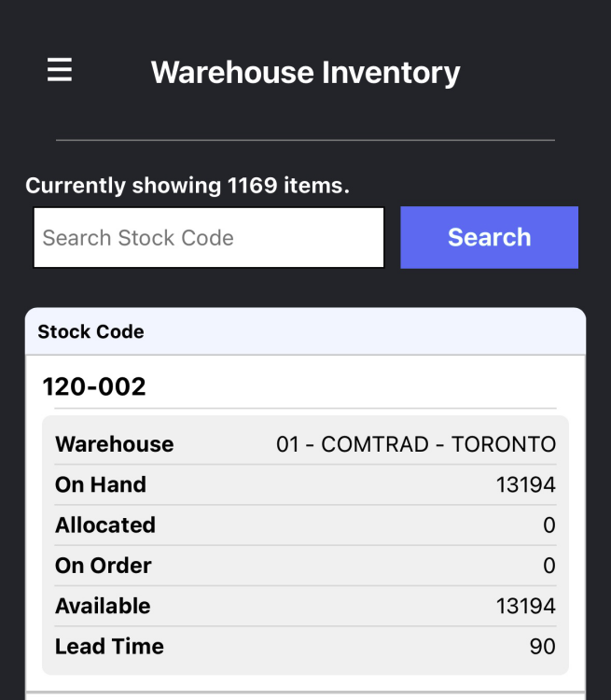Select the Available quantity 13194
611x700 pixels.
525,606
